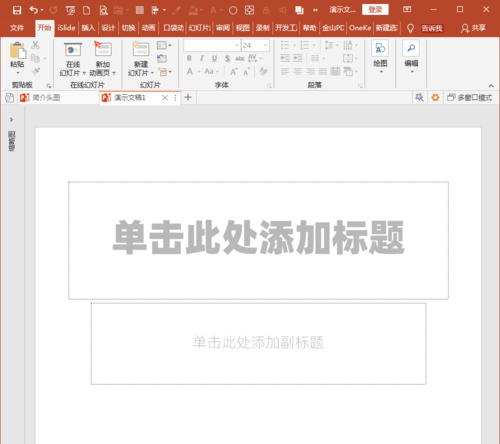Toggle abc strikethrough formatting

pos(240,59)
